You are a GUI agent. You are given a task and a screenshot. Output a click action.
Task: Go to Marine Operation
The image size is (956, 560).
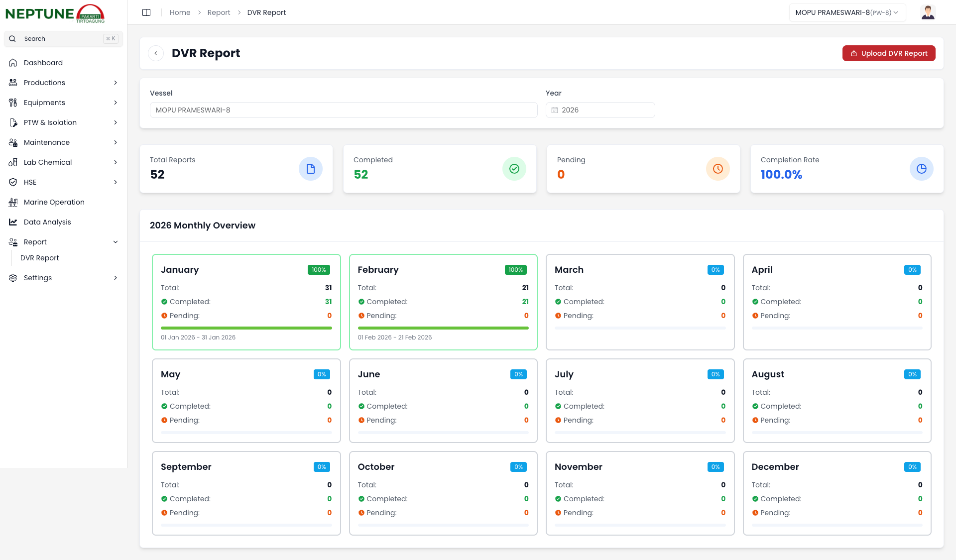tap(54, 202)
